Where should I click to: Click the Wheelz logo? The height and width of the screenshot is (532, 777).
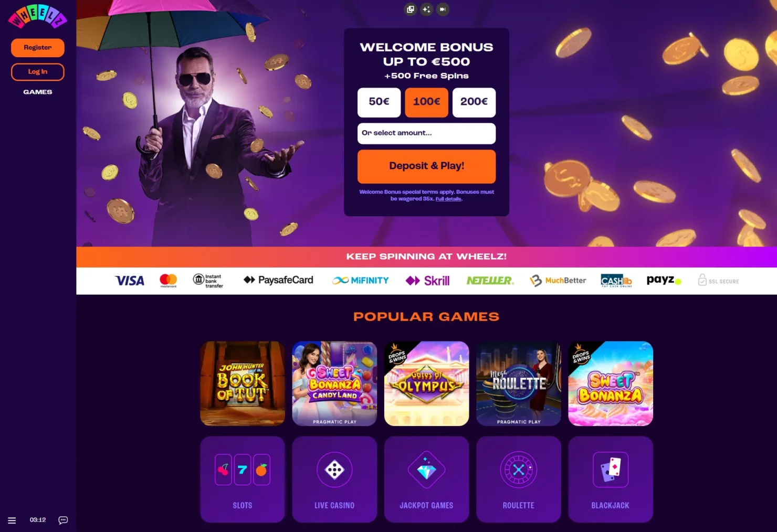click(37, 16)
